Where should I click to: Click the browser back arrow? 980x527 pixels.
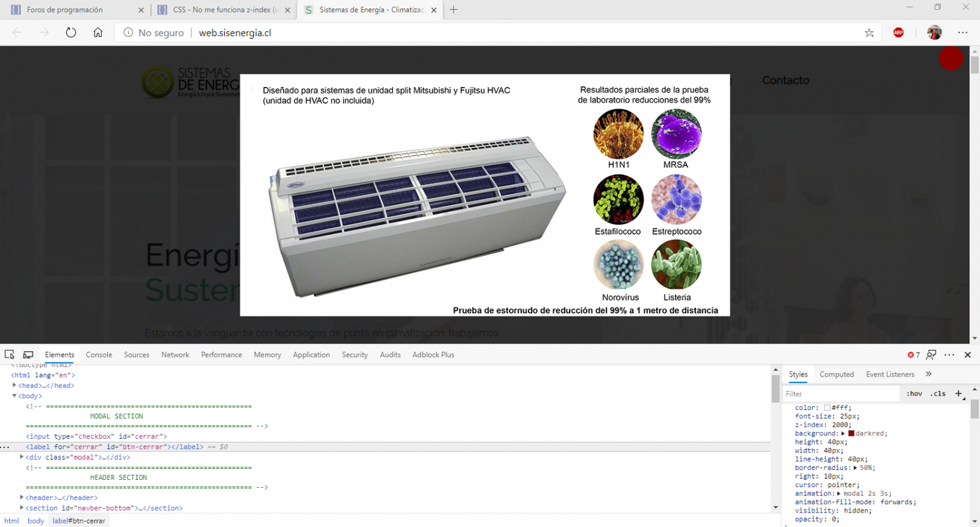coord(18,33)
